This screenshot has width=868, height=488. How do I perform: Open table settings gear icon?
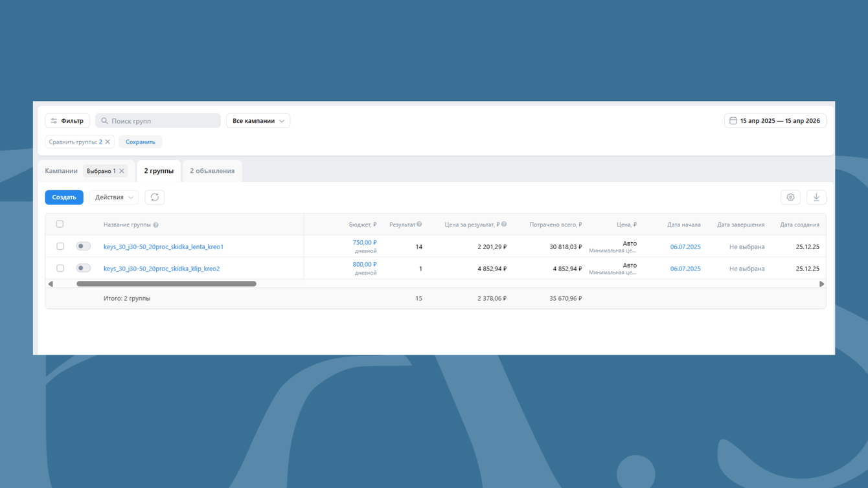point(790,197)
